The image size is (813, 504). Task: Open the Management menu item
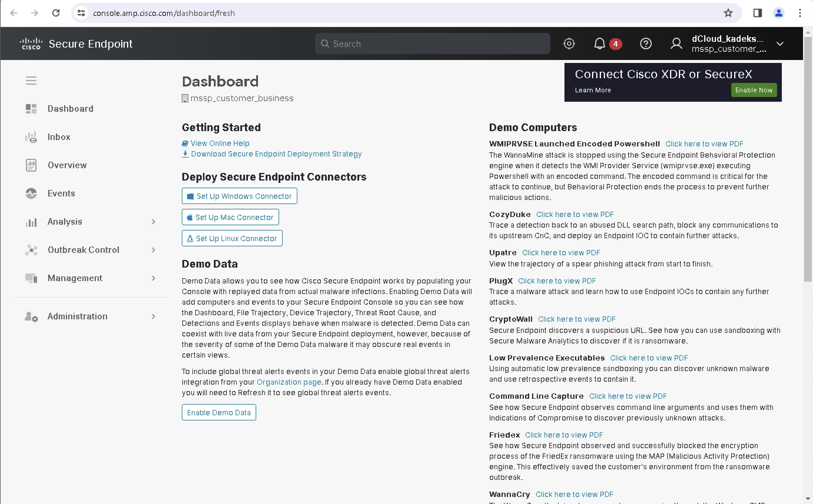click(75, 278)
